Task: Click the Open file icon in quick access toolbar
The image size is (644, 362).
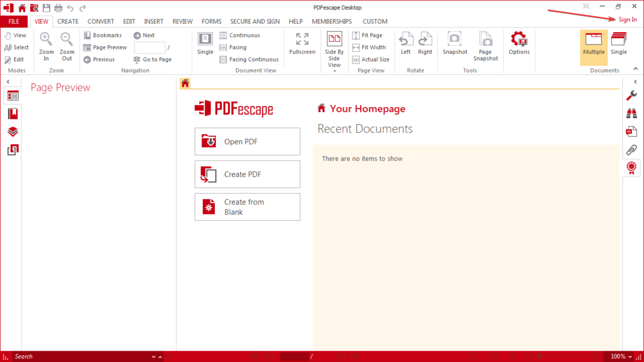Action: 34,8
